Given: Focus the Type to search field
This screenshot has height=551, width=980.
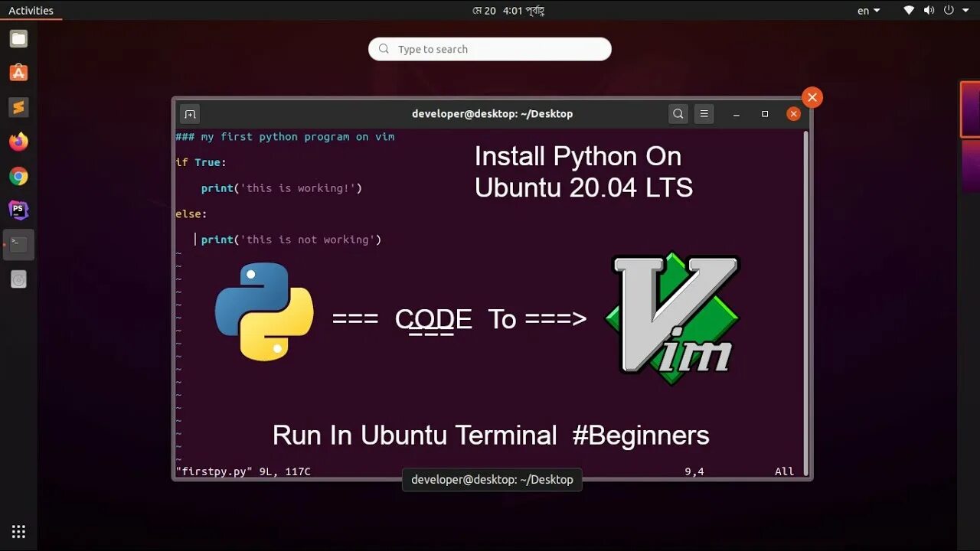Looking at the screenshot, I should click(490, 49).
